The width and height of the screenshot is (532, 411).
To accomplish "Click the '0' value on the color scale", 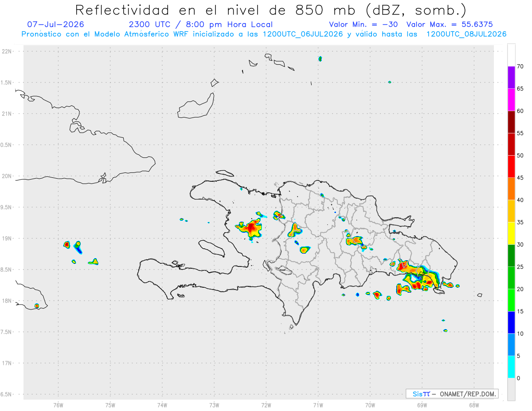I will (x=519, y=378).
